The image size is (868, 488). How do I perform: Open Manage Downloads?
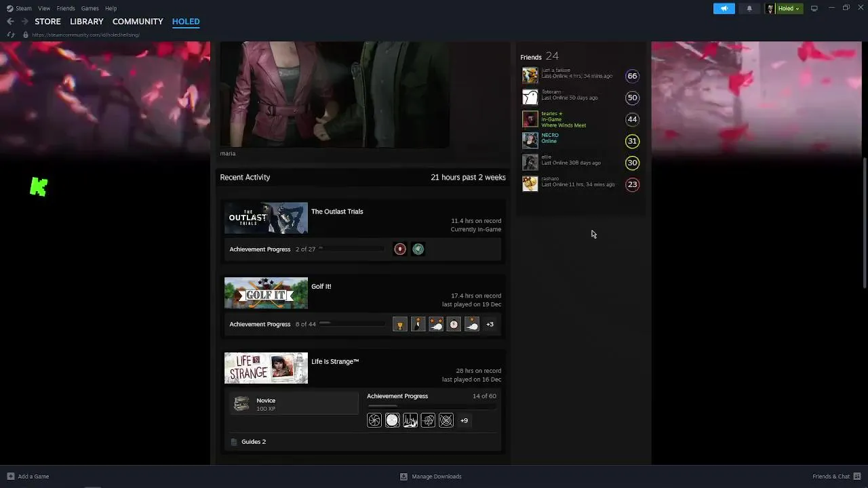tap(431, 476)
